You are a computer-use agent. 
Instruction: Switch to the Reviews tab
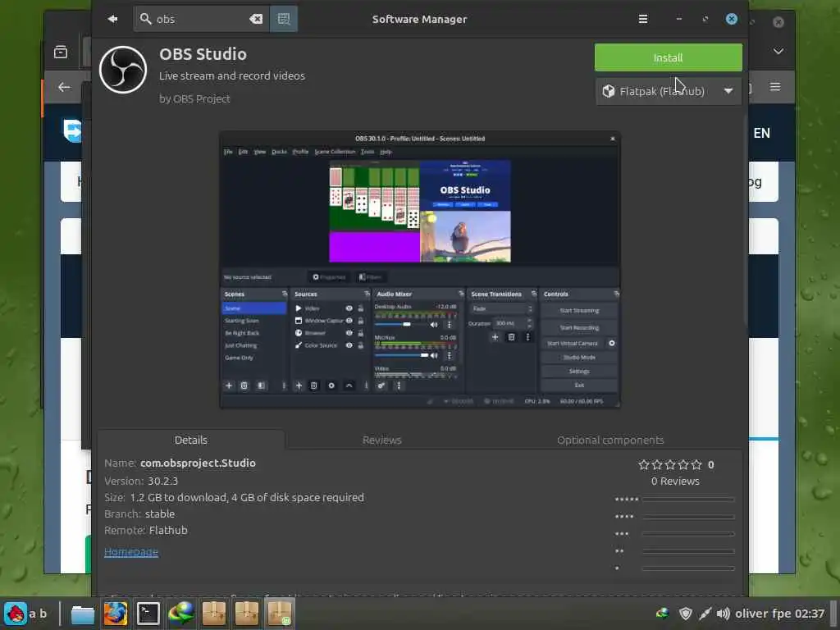381,440
